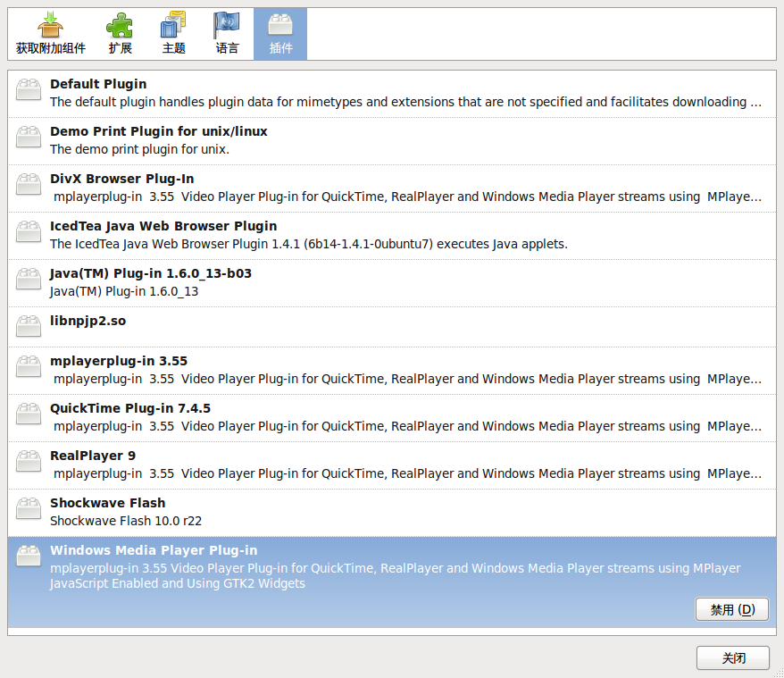Select the Shockwave Flash title
This screenshot has width=784, height=678.
click(107, 503)
